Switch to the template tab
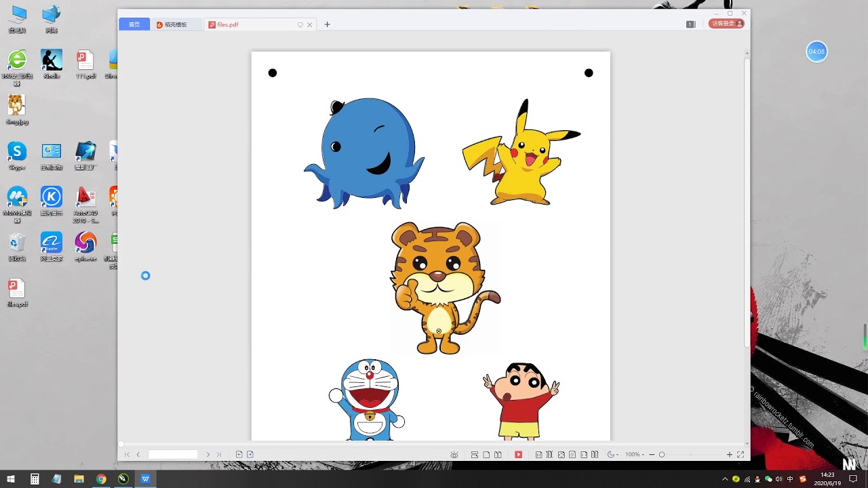This screenshot has width=868, height=488. 176,24
